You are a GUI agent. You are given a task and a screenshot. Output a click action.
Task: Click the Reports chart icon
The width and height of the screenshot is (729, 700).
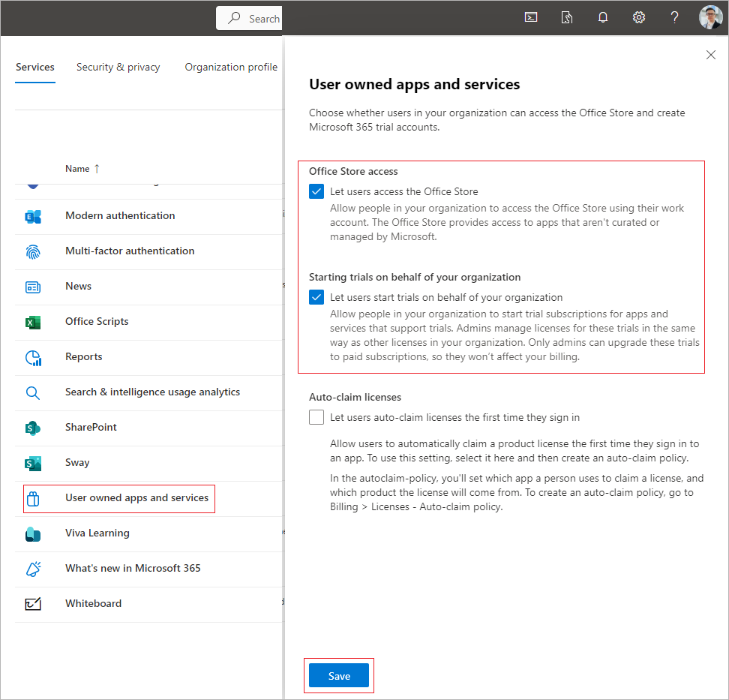coord(33,358)
